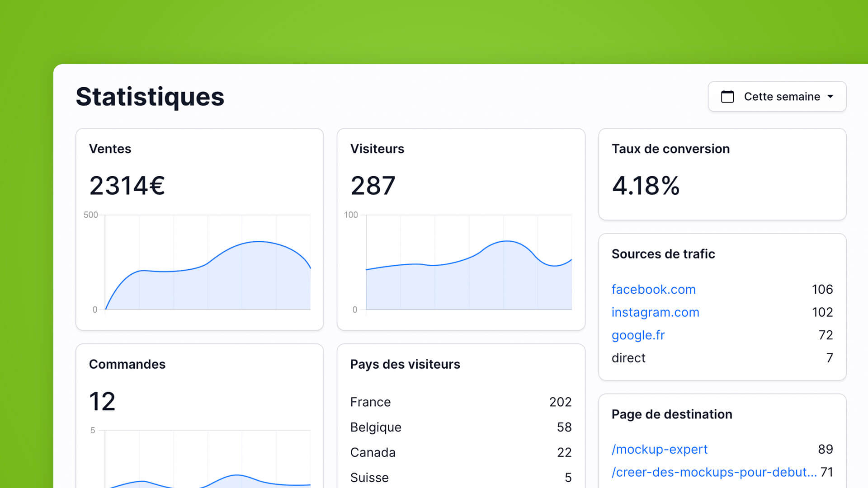Click the calendar icon beside Cette semaine
Image resolution: width=868 pixels, height=488 pixels.
[x=727, y=97]
